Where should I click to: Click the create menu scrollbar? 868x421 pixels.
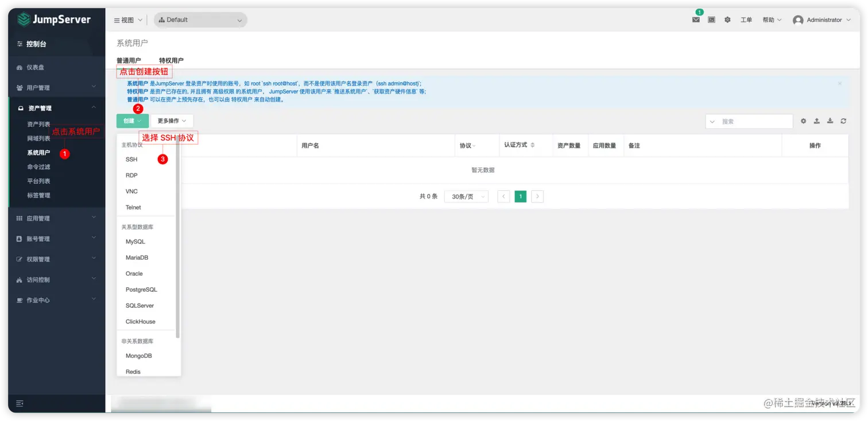(178, 237)
